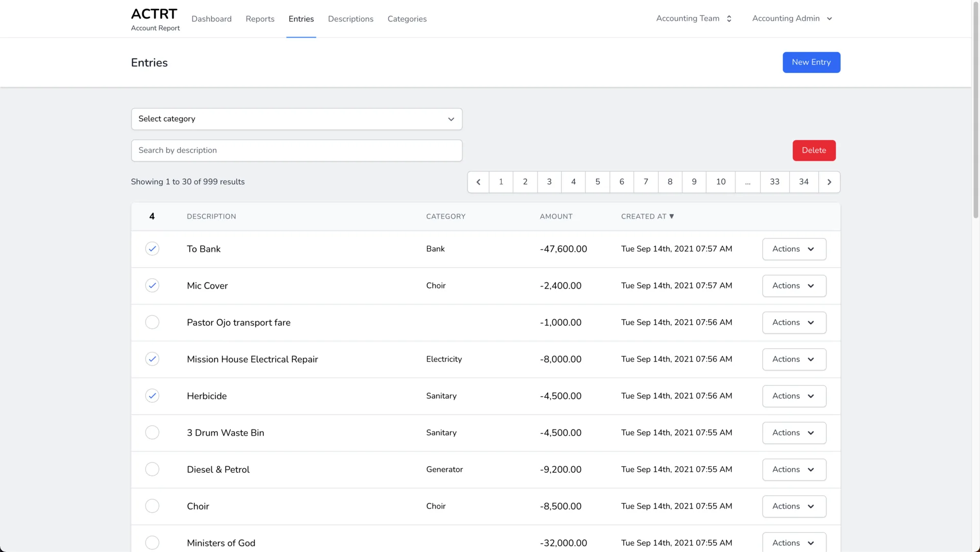Screen dimensions: 980x552
Task: Select the Ministers of God entry
Action: [x=152, y=543]
